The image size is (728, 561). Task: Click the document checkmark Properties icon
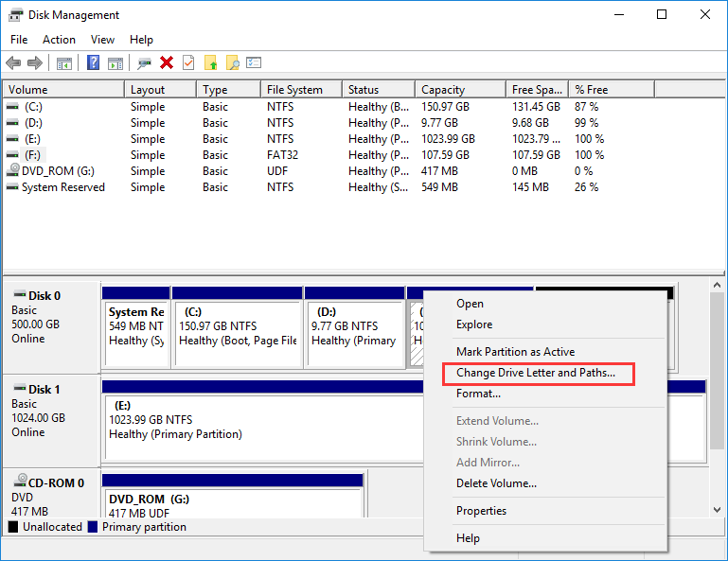(188, 62)
